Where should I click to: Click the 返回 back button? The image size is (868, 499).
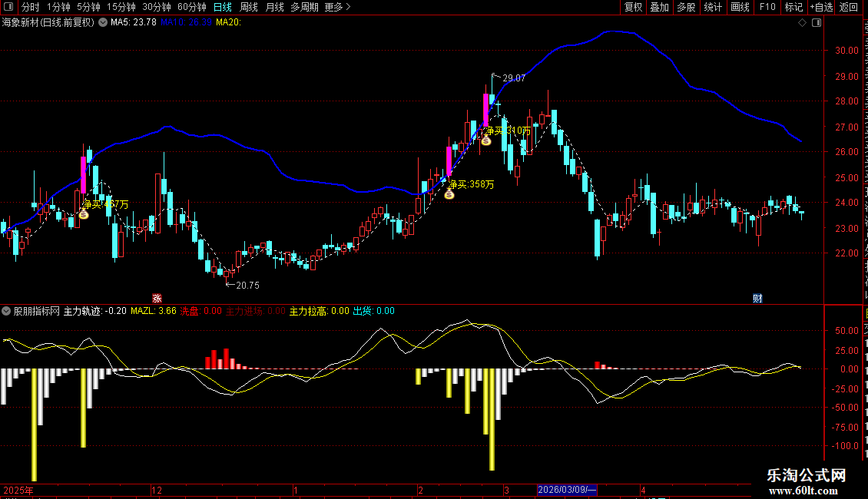point(849,7)
